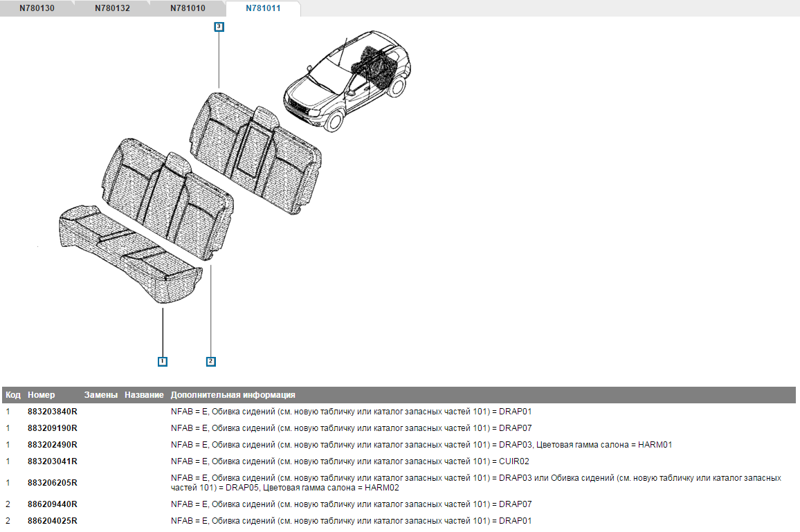Click code link 2 in the 886209440R row

[8, 504]
